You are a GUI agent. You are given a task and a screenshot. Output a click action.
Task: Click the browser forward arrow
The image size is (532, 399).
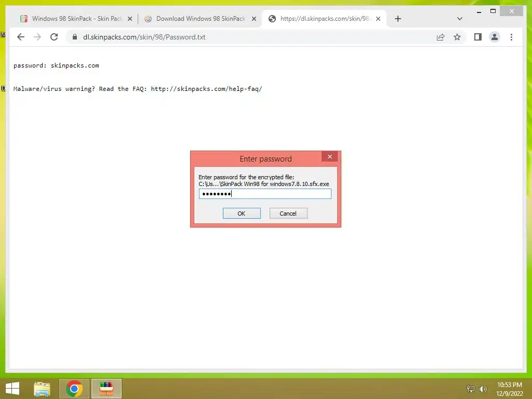pos(37,37)
